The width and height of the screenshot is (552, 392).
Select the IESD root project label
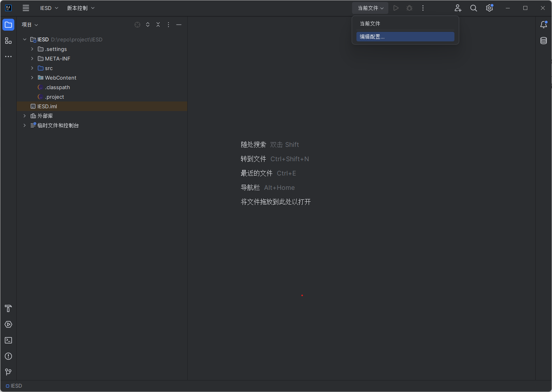pyautogui.click(x=43, y=39)
